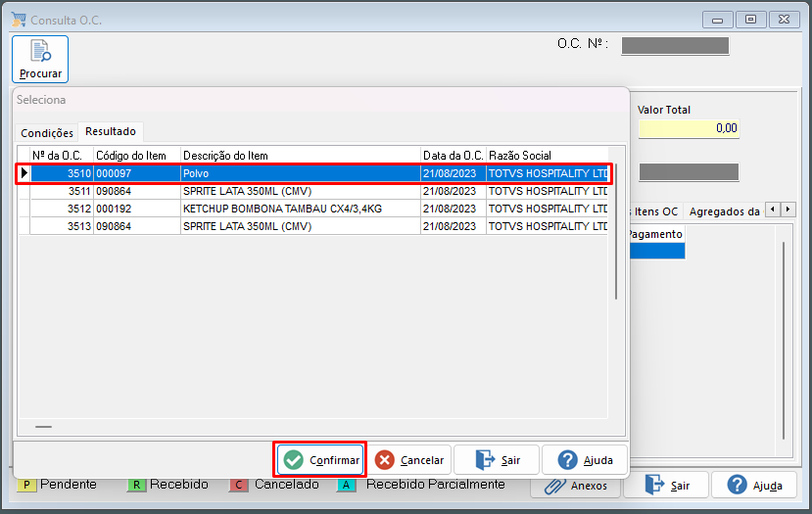Click the Data da O.C. column header
Image resolution: width=812 pixels, height=514 pixels.
pyautogui.click(x=454, y=156)
